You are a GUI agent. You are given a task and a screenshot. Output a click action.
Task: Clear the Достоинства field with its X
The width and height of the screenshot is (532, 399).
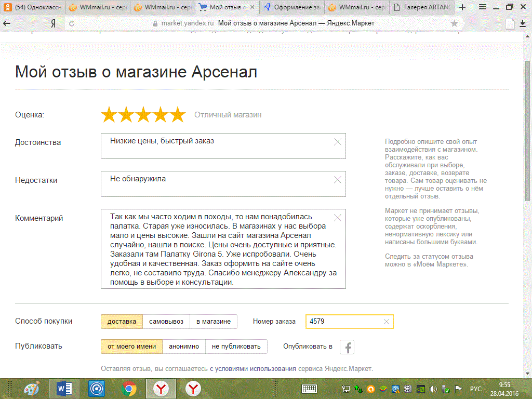[338, 142]
